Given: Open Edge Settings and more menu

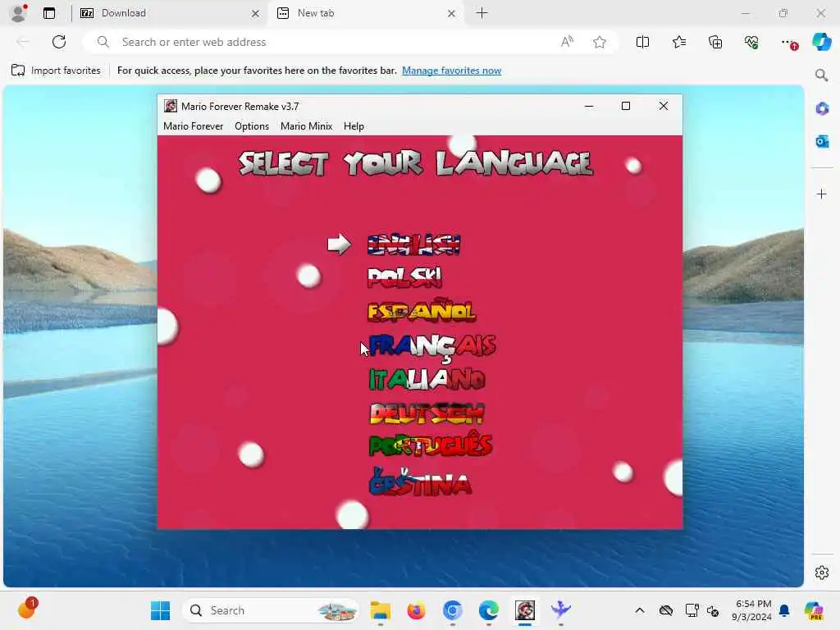Looking at the screenshot, I should [788, 42].
